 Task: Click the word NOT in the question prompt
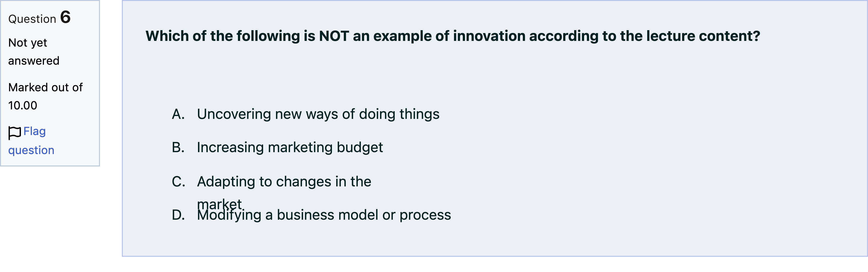pyautogui.click(x=334, y=36)
